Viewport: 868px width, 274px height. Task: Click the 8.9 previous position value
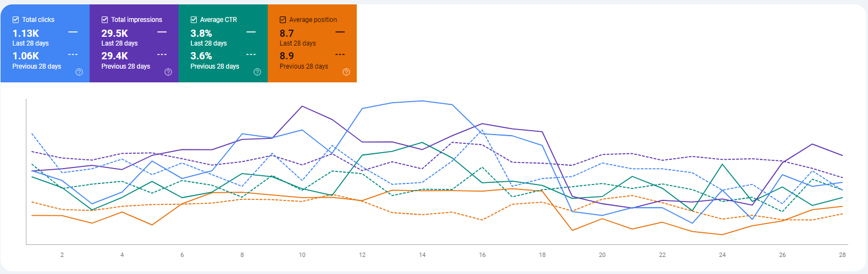[x=287, y=56]
